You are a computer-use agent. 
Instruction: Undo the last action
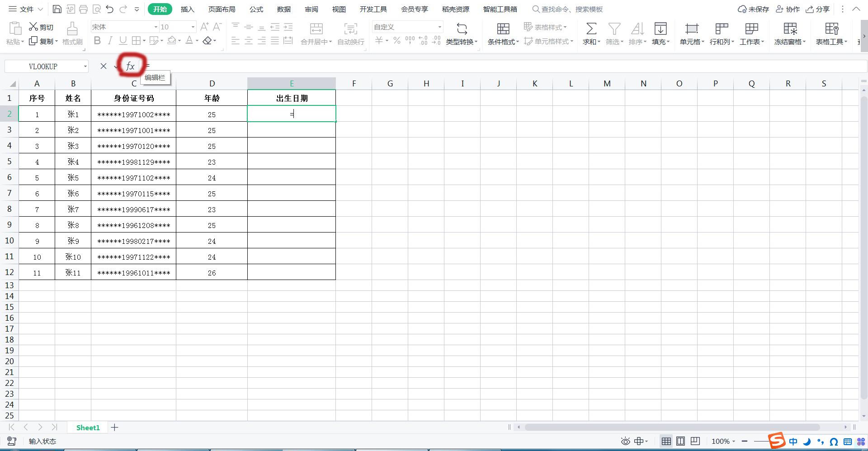(x=109, y=9)
